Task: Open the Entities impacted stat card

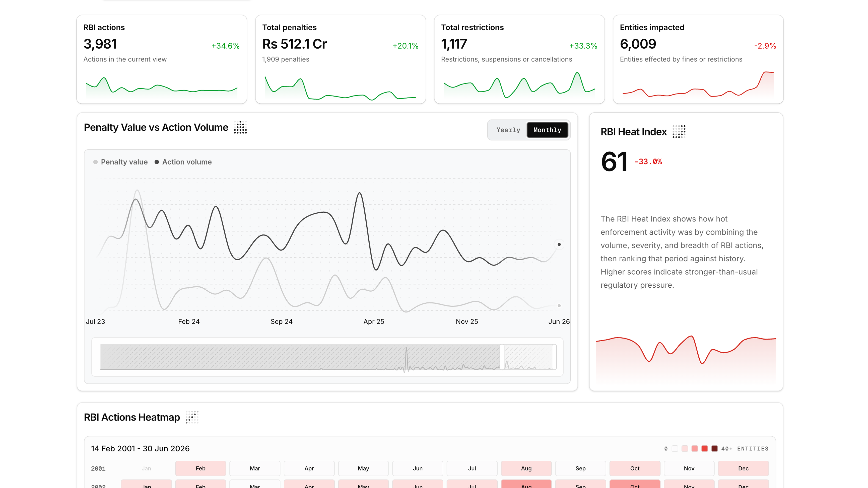Action: point(698,59)
